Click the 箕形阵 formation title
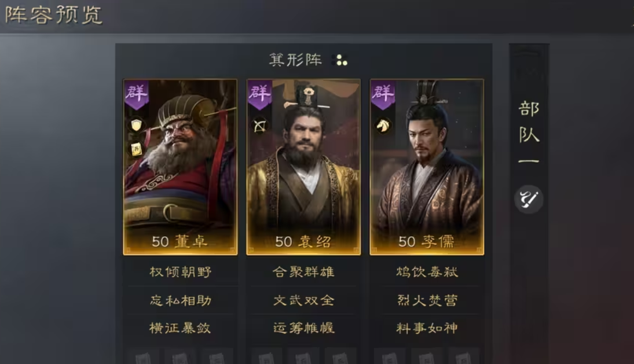Viewport: 634px width, 364px height. pos(295,60)
